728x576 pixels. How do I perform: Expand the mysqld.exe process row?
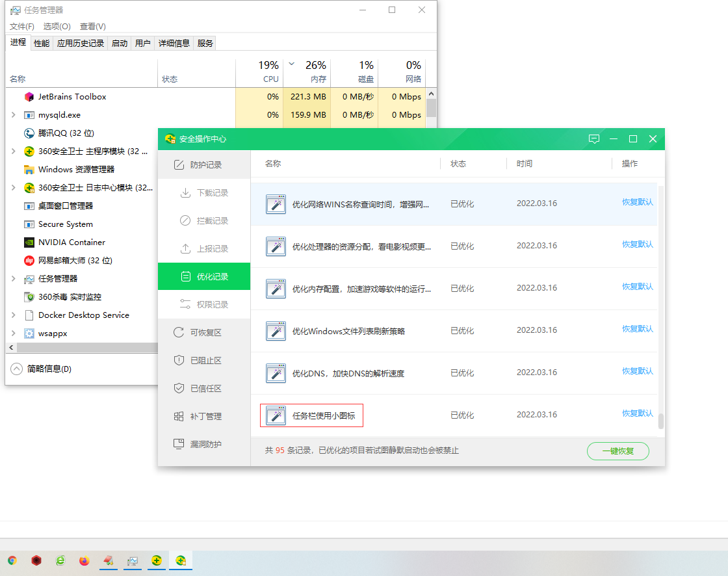click(14, 115)
